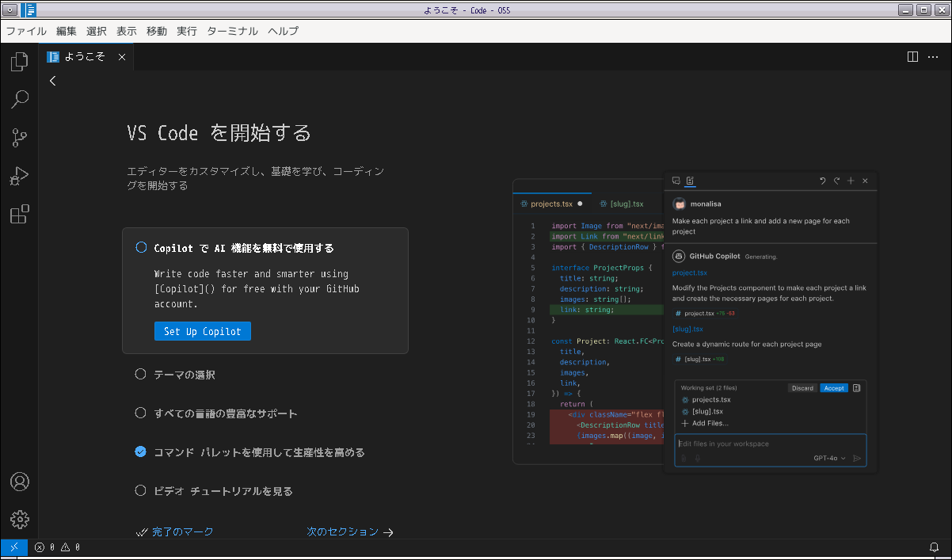Open the 選択 menu
952x560 pixels.
pos(97,31)
